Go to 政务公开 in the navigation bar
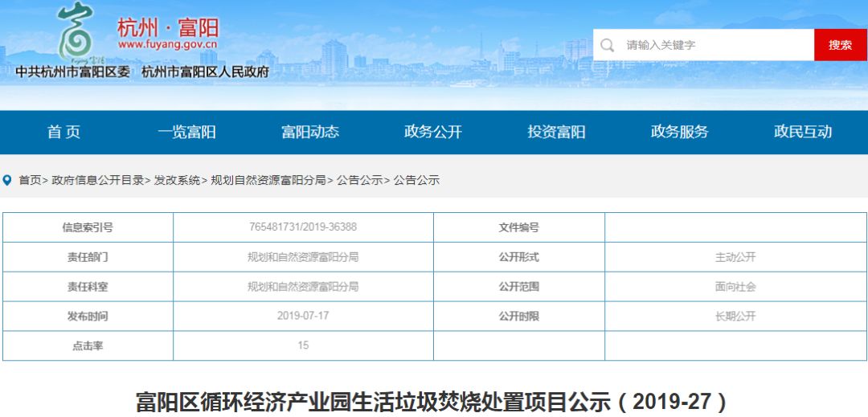This screenshot has height=417, width=868. point(433,133)
